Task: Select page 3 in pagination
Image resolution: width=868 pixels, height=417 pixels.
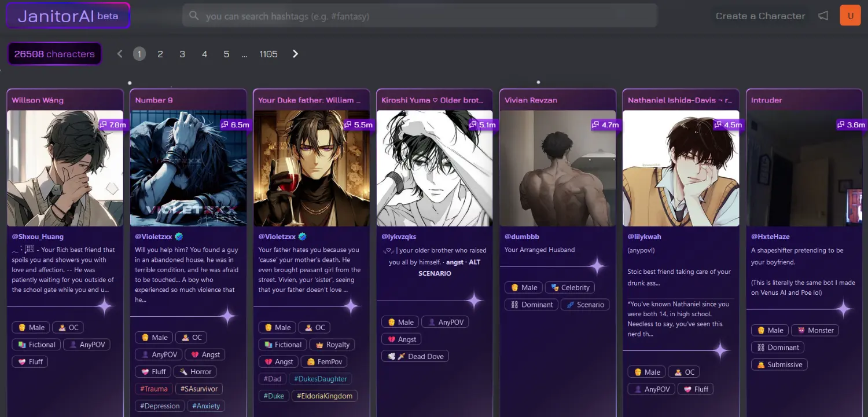Action: click(182, 54)
